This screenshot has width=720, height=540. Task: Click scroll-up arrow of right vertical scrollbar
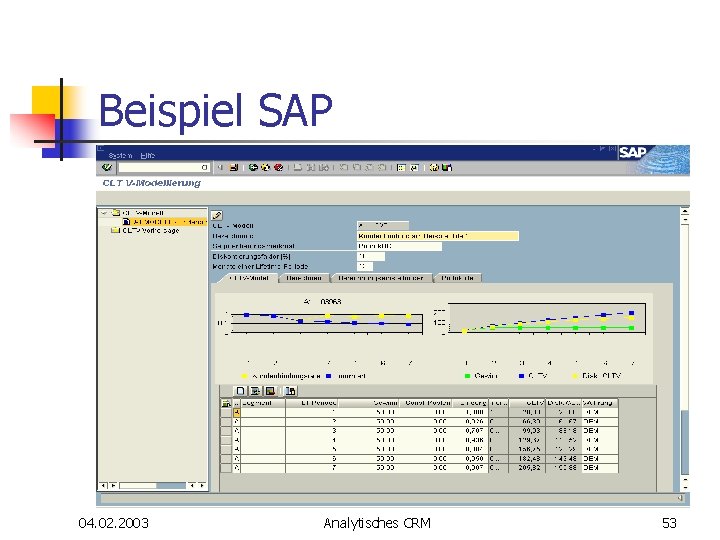coord(685,212)
